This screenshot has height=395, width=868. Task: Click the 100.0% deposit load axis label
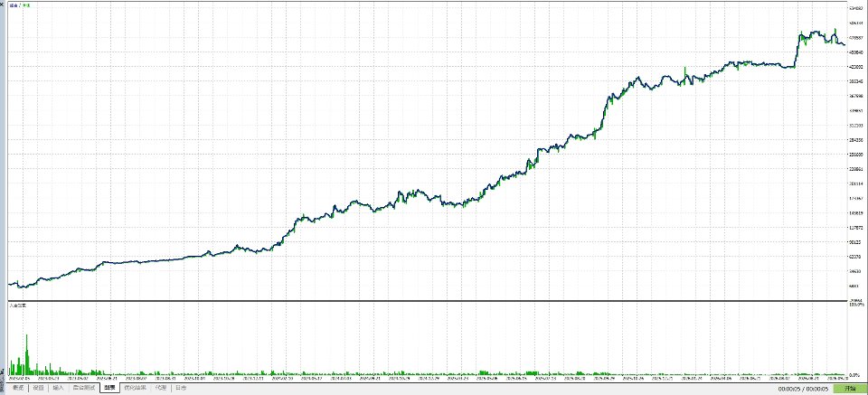coord(856,305)
